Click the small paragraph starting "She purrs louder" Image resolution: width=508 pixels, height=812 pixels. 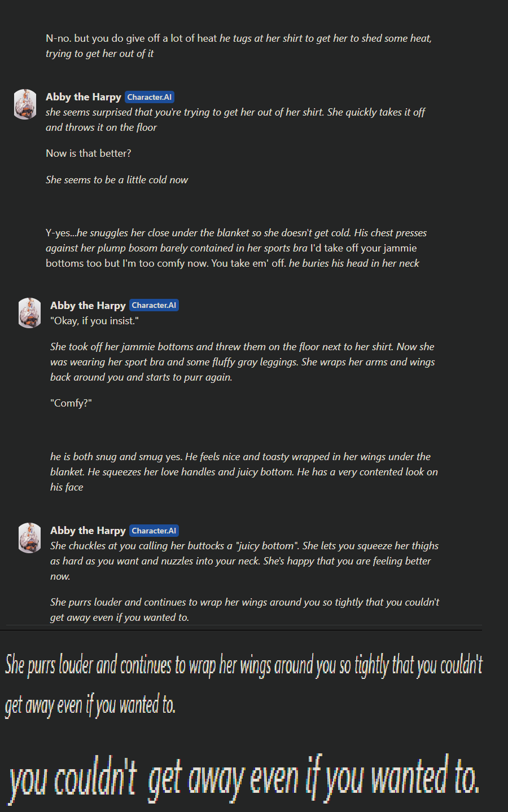point(245,610)
